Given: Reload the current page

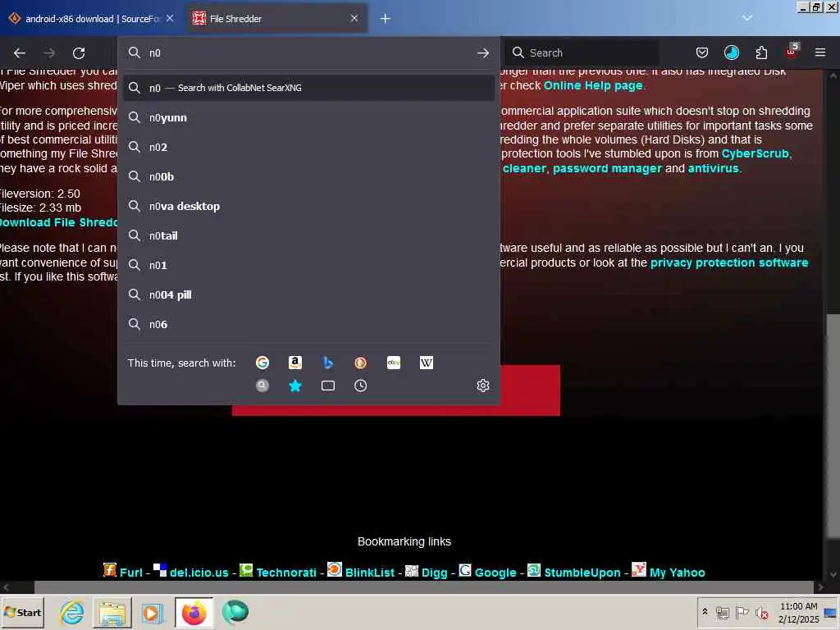Looking at the screenshot, I should click(x=79, y=52).
